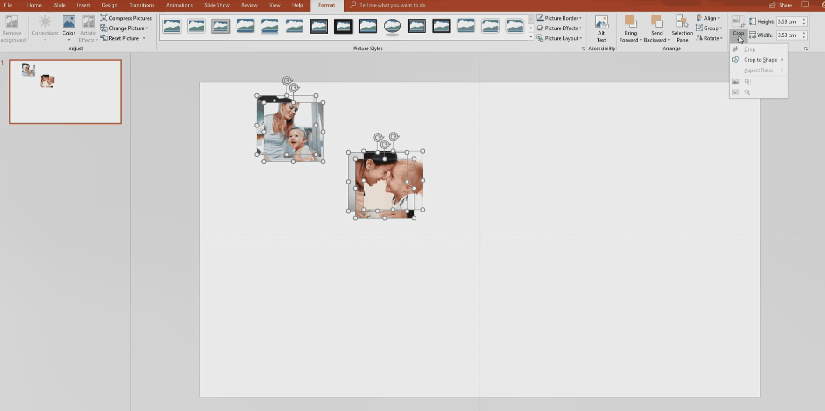Click the Reset Picture button
Image resolution: width=825 pixels, height=411 pixels.
point(120,38)
